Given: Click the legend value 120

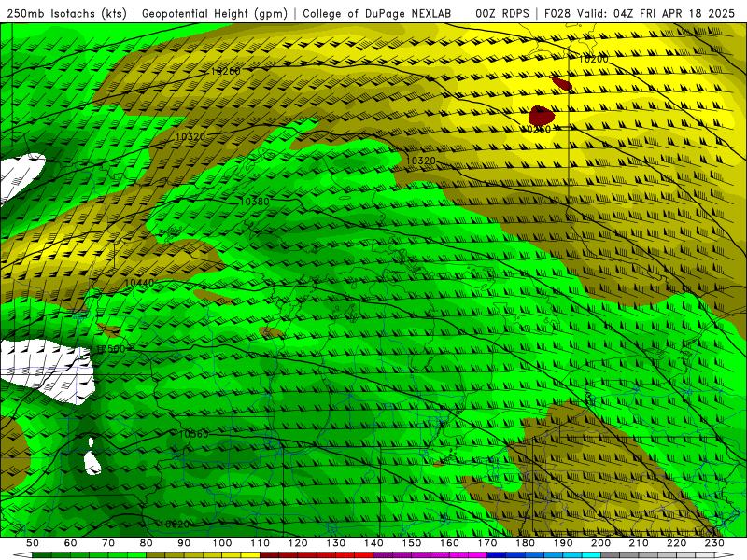Looking at the screenshot, I should click(298, 543).
